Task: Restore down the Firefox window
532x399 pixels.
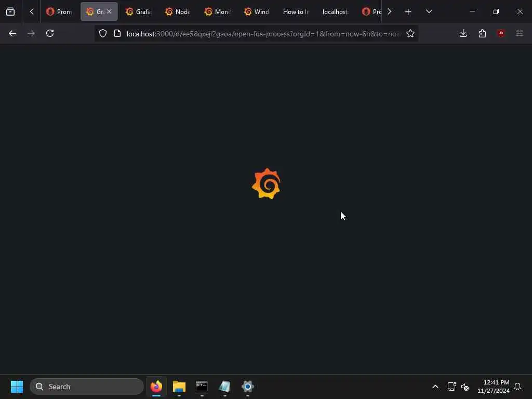Action: coord(496,11)
